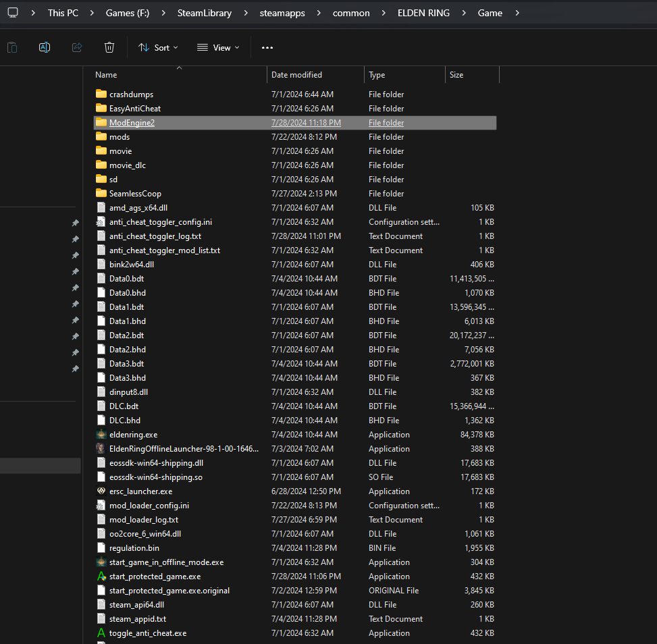Select the crashdumps folder icon
Screen dimensions: 657x644
click(x=101, y=94)
